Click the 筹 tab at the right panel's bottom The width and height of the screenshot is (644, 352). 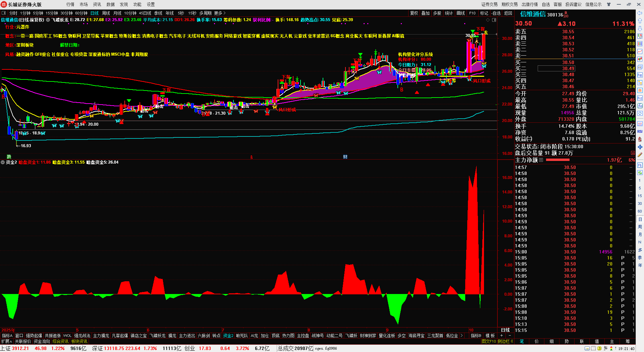click(628, 341)
